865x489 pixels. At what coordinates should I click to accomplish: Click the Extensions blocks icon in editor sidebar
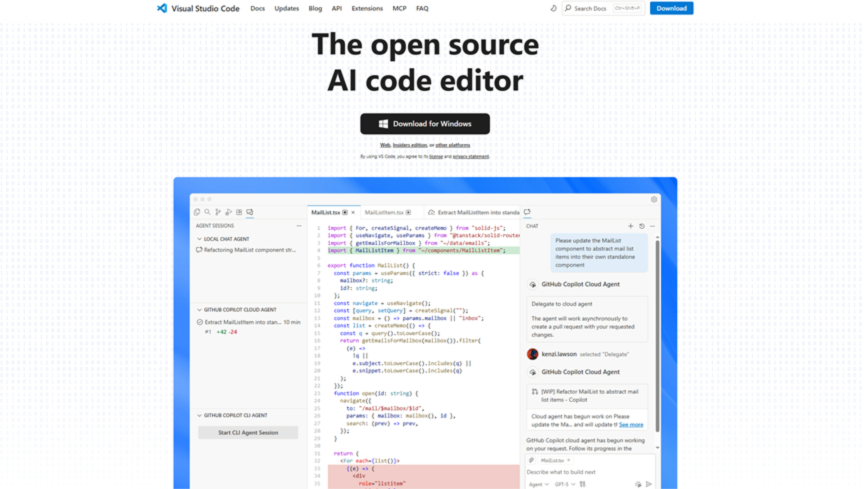tap(239, 212)
